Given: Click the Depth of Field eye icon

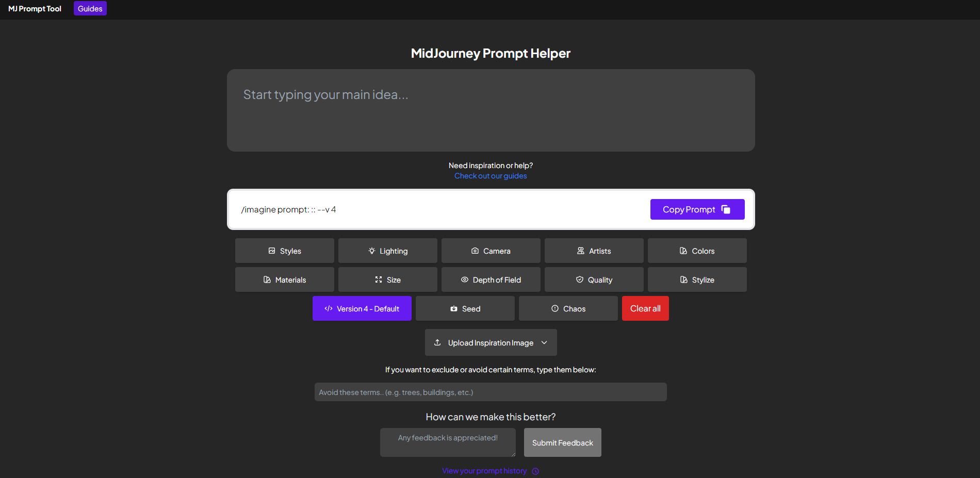Looking at the screenshot, I should pyautogui.click(x=465, y=279).
